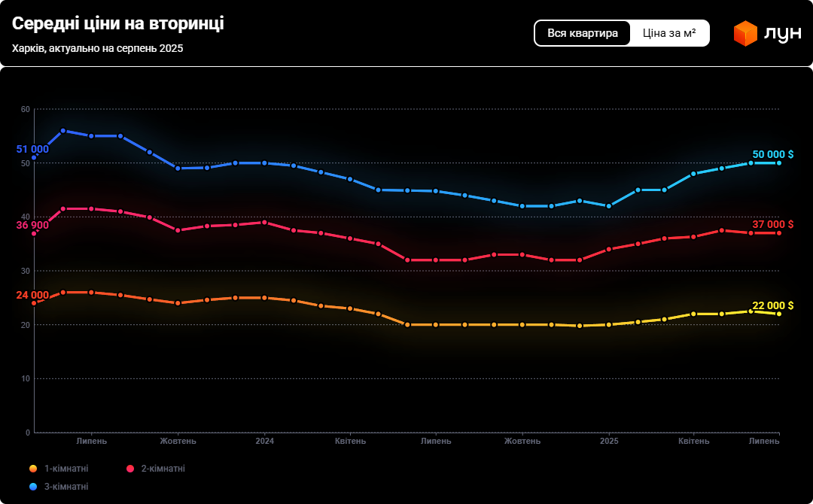Viewport: 813px width, 504px height.
Task: Click the orange LUN cube logo
Action: pyautogui.click(x=745, y=33)
